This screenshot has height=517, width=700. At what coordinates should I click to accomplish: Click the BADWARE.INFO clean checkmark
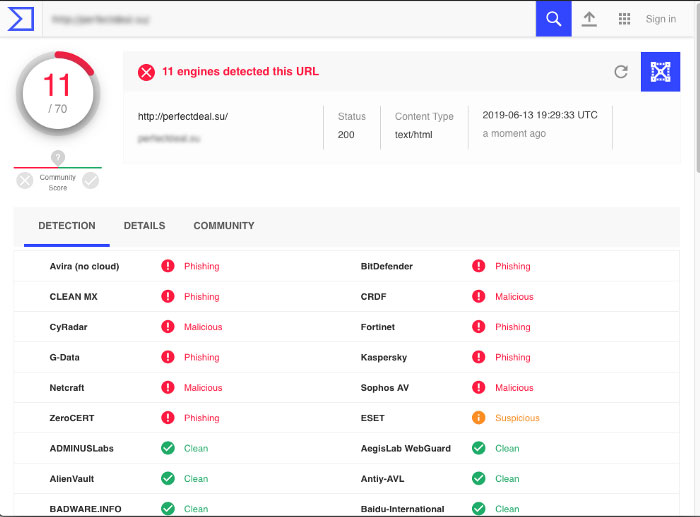point(168,509)
